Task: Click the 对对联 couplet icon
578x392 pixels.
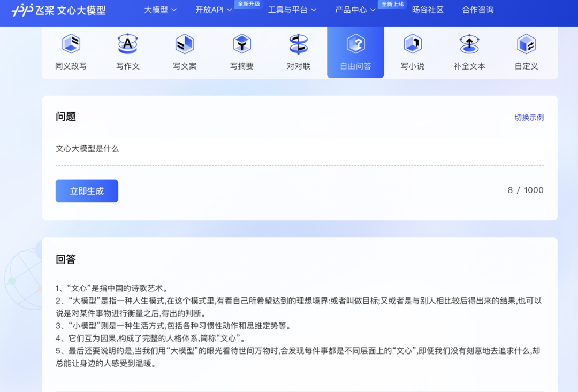Action: [x=299, y=44]
